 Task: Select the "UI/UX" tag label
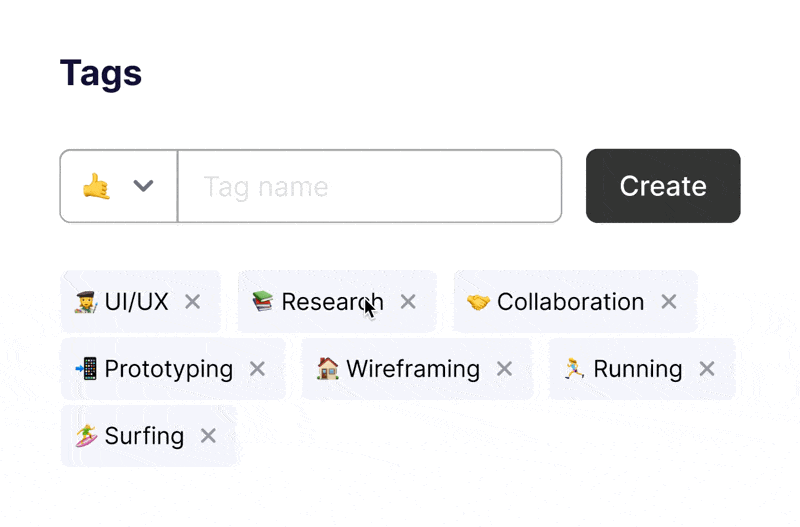pyautogui.click(x=136, y=302)
